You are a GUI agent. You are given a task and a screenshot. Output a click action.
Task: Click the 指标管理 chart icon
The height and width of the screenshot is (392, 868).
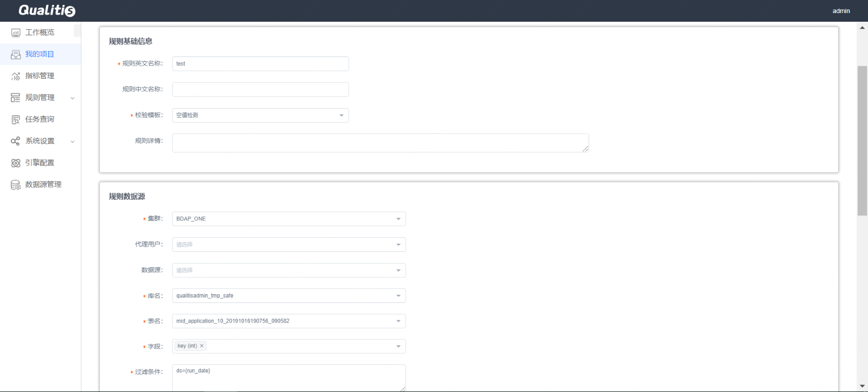(16, 76)
